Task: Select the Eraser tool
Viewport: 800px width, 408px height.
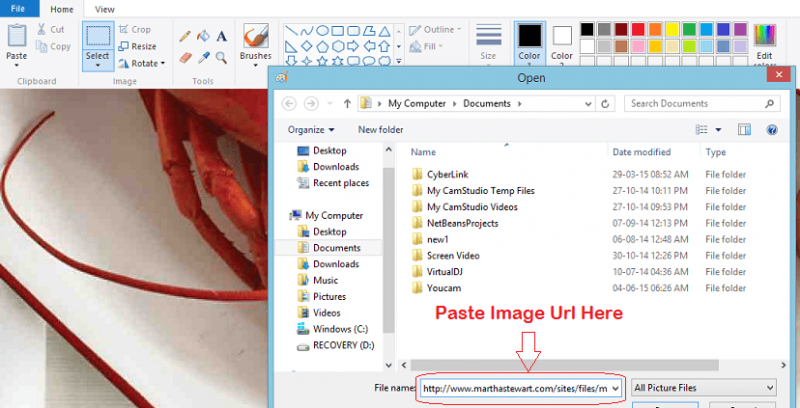Action: (186, 57)
